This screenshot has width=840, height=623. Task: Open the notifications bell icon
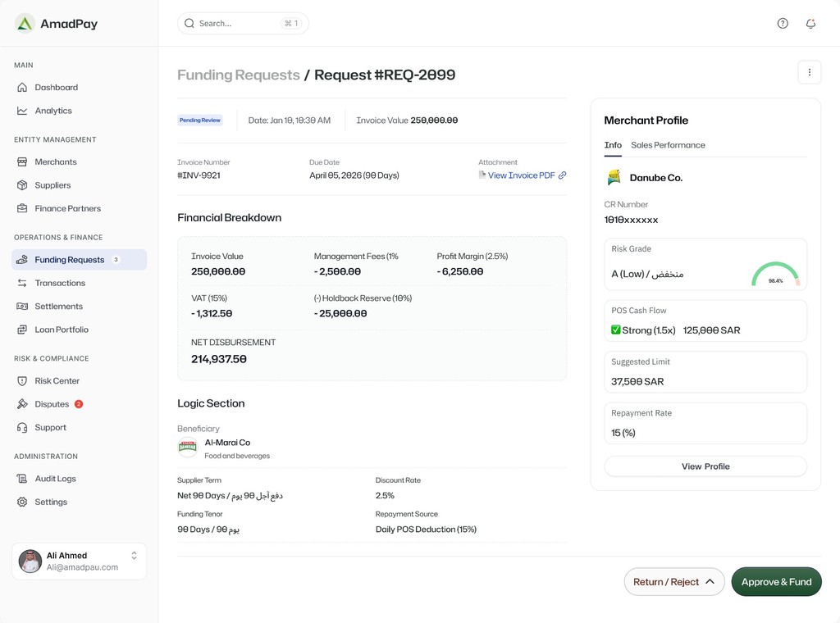[x=810, y=24]
